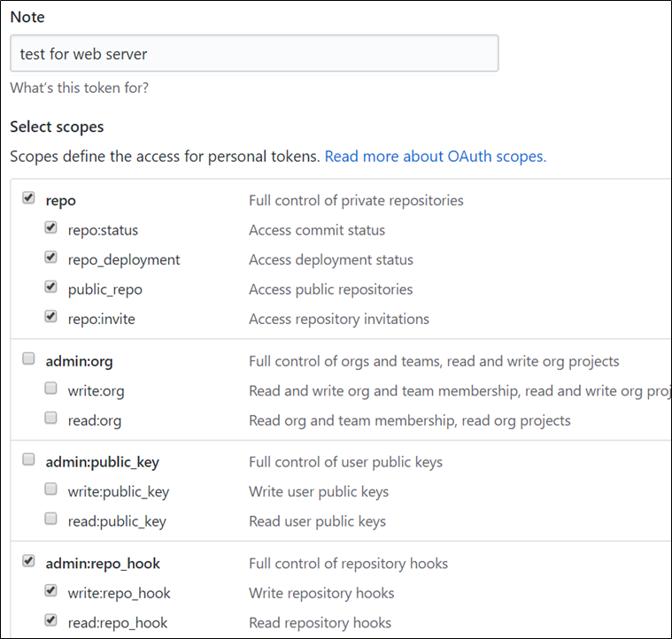This screenshot has width=672, height=639.
Task: Enable write:public_key scope
Action: point(50,490)
